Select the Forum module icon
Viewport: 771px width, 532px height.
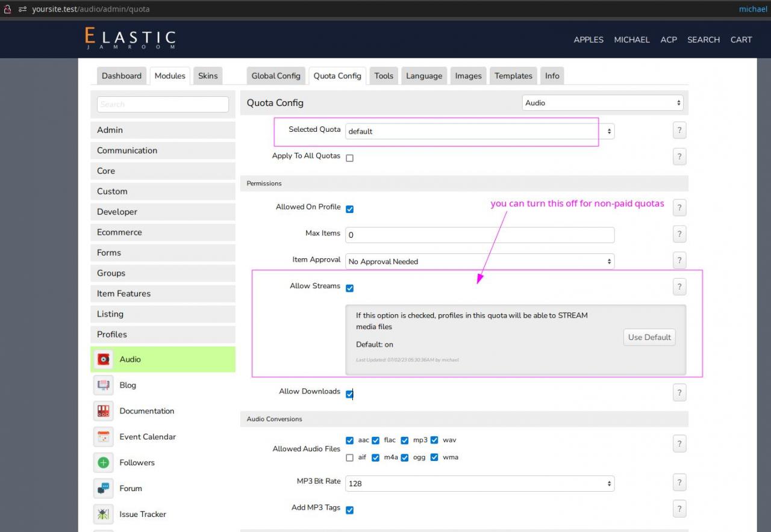[x=104, y=489]
